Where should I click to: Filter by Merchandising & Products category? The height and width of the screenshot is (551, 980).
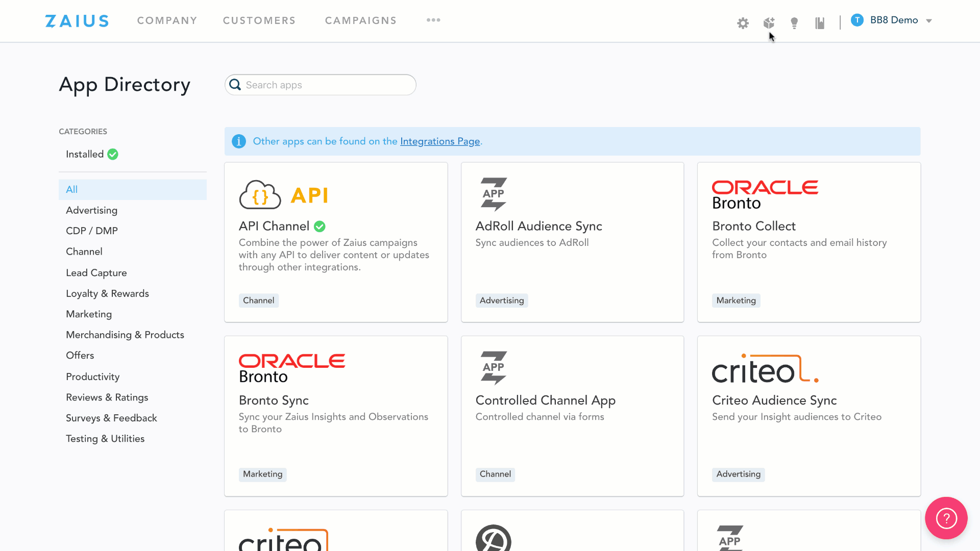pos(125,335)
